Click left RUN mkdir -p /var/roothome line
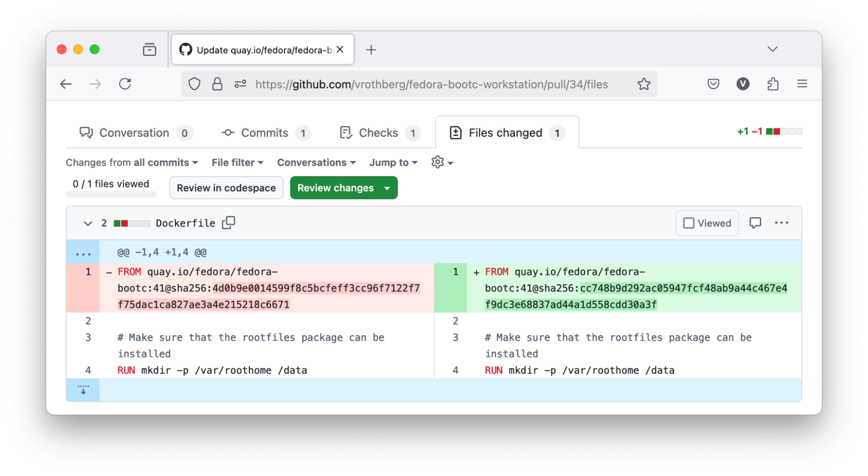Viewport: 868px width, 476px height. [212, 371]
